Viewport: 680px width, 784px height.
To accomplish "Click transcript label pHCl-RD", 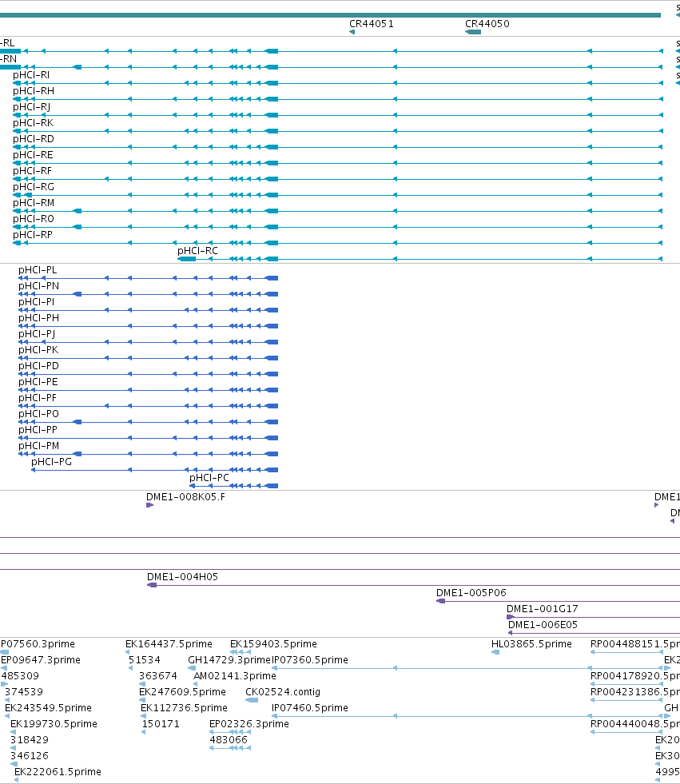I will pyautogui.click(x=34, y=139).
